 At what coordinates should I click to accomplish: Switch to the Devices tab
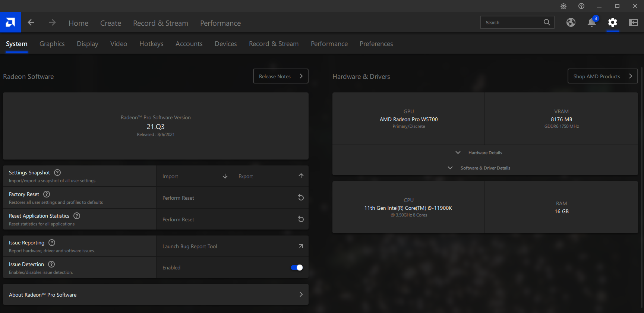[226, 44]
